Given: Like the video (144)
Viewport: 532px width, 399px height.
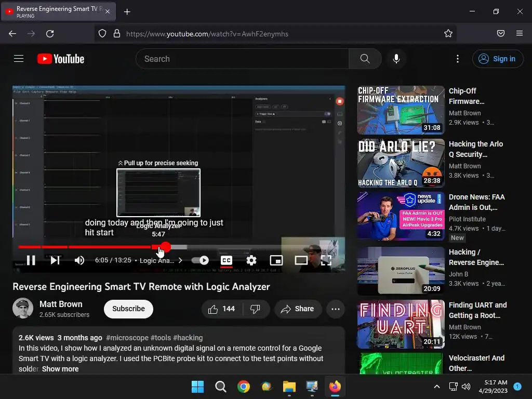Looking at the screenshot, I should coord(222,309).
